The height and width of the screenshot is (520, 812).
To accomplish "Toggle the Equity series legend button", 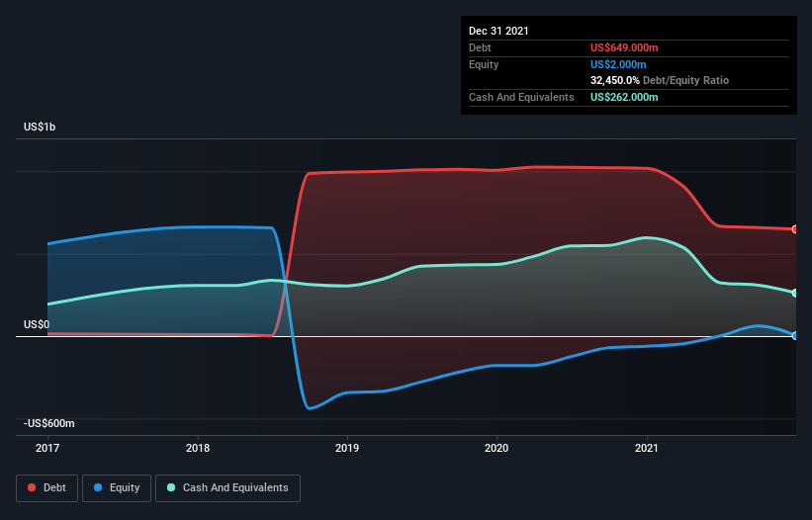I will coord(117,488).
